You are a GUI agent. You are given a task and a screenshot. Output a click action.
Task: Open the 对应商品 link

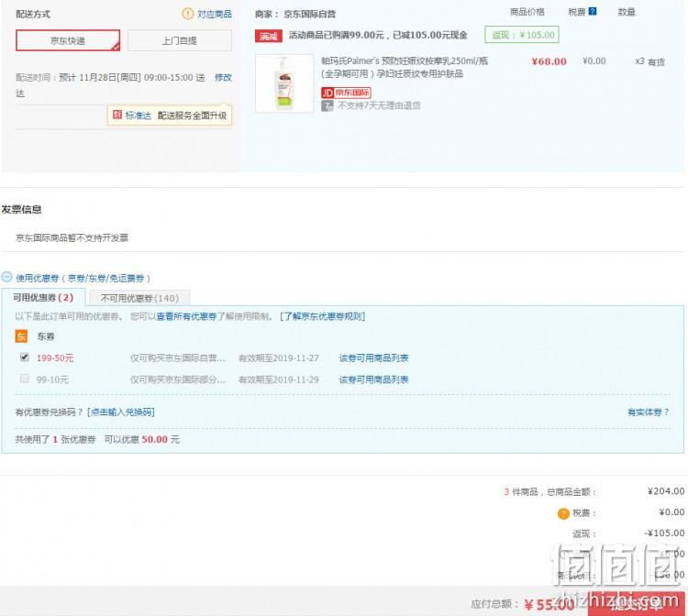[214, 14]
